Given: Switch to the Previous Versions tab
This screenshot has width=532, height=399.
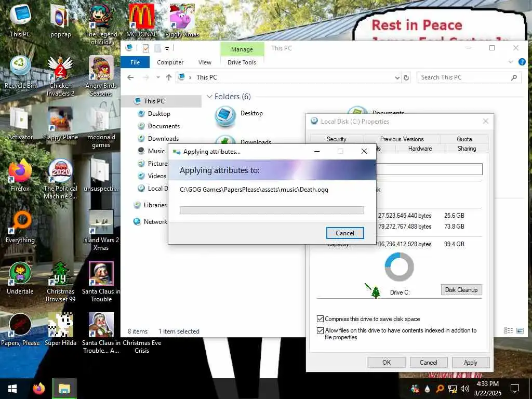Looking at the screenshot, I should (x=402, y=139).
